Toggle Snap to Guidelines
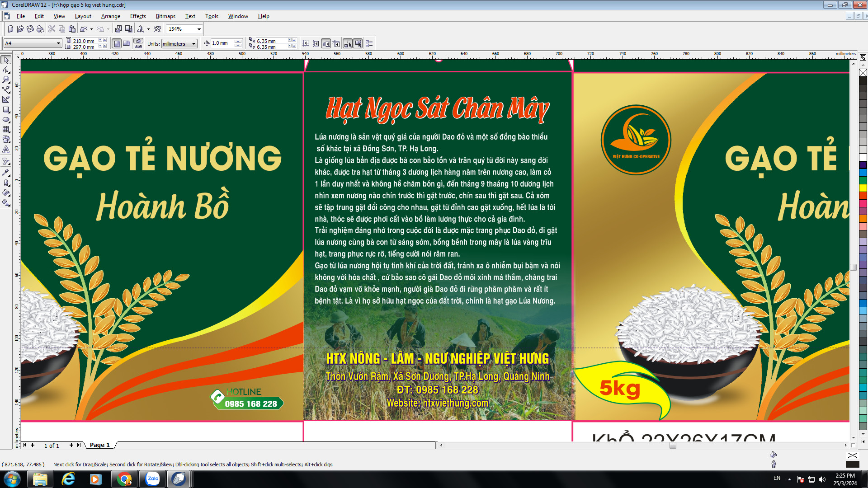The width and height of the screenshot is (868, 488). point(316,43)
